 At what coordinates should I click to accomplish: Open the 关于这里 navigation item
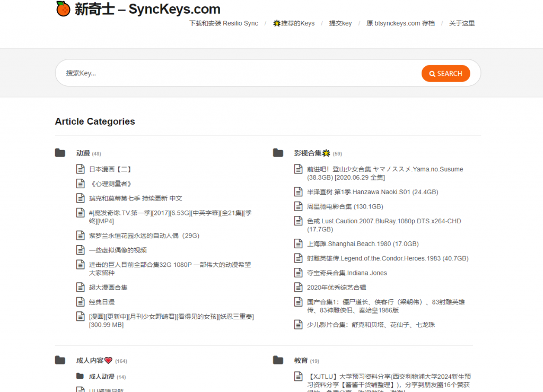tap(461, 23)
